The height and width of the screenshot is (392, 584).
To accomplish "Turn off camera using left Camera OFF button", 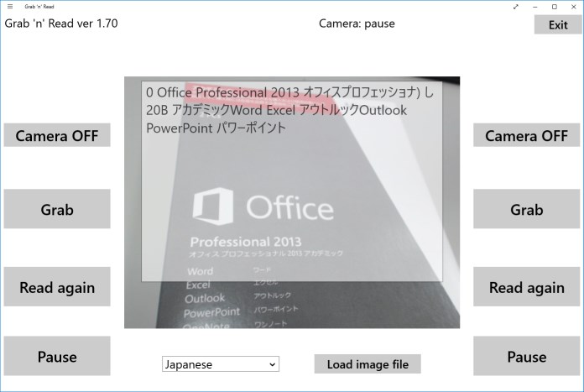I will (x=57, y=135).
